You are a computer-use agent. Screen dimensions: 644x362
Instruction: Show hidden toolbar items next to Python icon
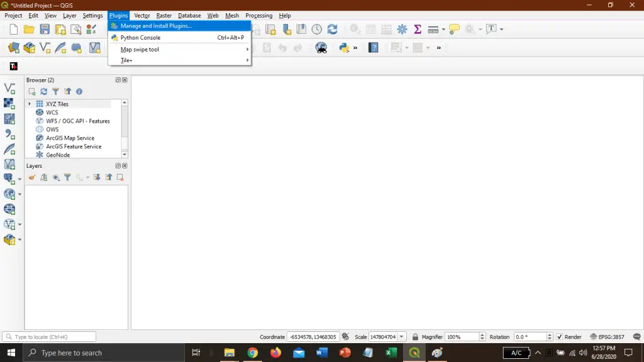click(355, 48)
